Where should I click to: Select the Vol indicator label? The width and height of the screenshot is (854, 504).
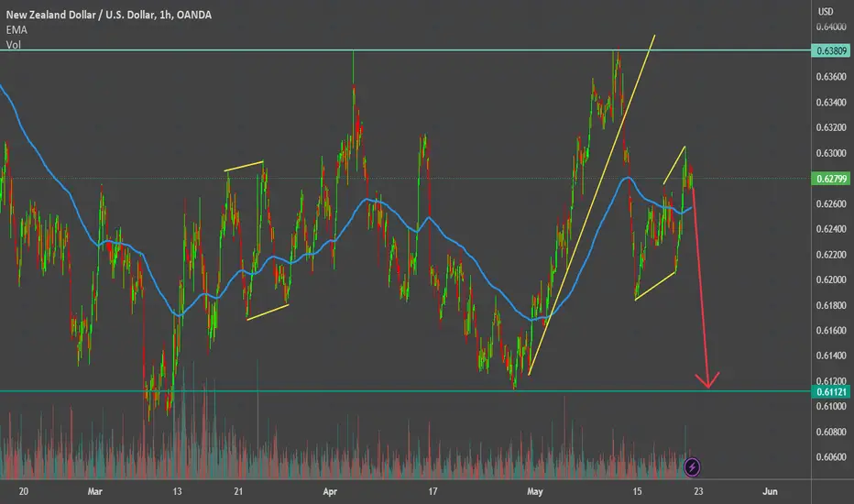tap(14, 45)
